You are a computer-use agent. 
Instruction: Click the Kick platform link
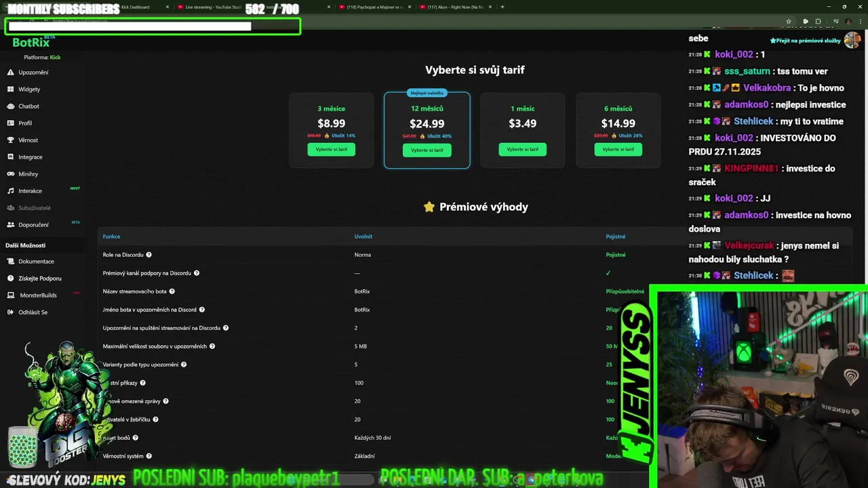55,57
